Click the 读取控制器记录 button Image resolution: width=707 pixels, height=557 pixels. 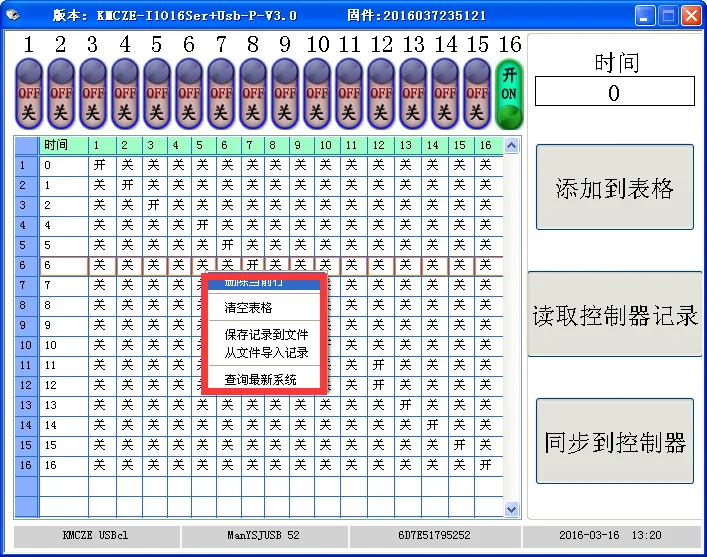click(x=615, y=314)
